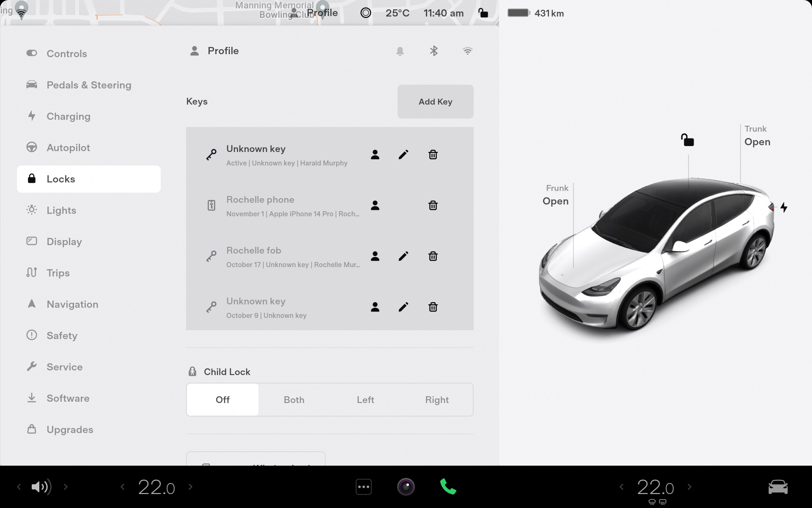The height and width of the screenshot is (508, 812).
Task: Set Child Lock to Left
Action: (365, 400)
